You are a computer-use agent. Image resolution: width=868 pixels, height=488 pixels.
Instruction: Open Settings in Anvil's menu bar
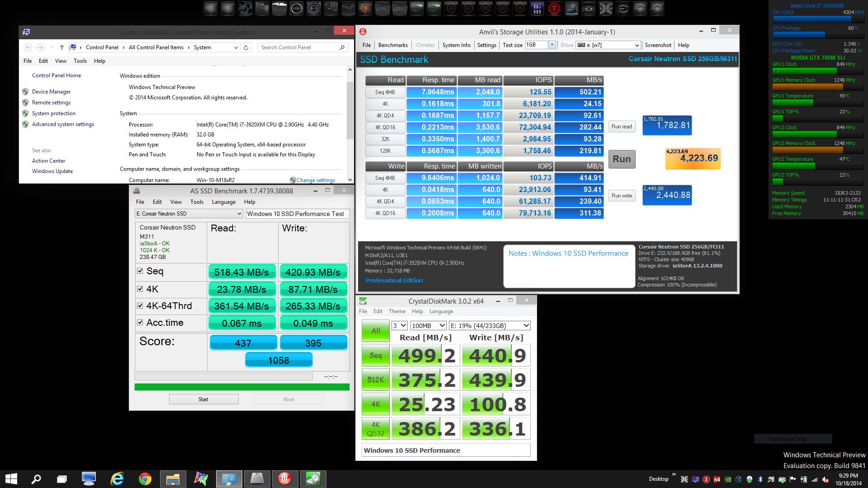486,45
